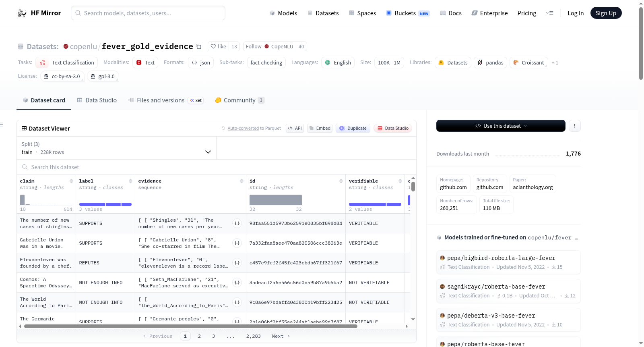
Task: Expand JSON for the Eleveneleven evidence row
Action: (x=237, y=263)
